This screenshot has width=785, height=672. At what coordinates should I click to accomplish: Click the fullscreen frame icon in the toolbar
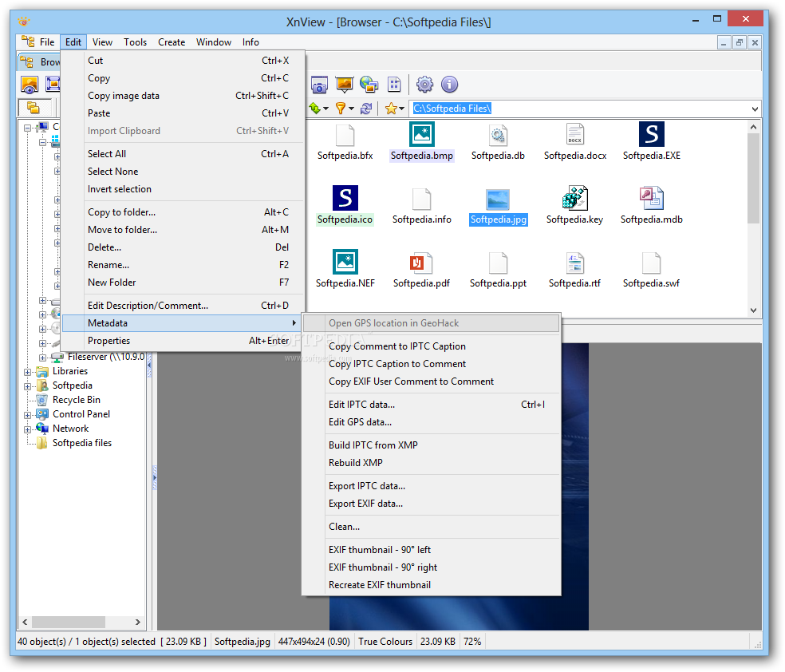tap(53, 84)
